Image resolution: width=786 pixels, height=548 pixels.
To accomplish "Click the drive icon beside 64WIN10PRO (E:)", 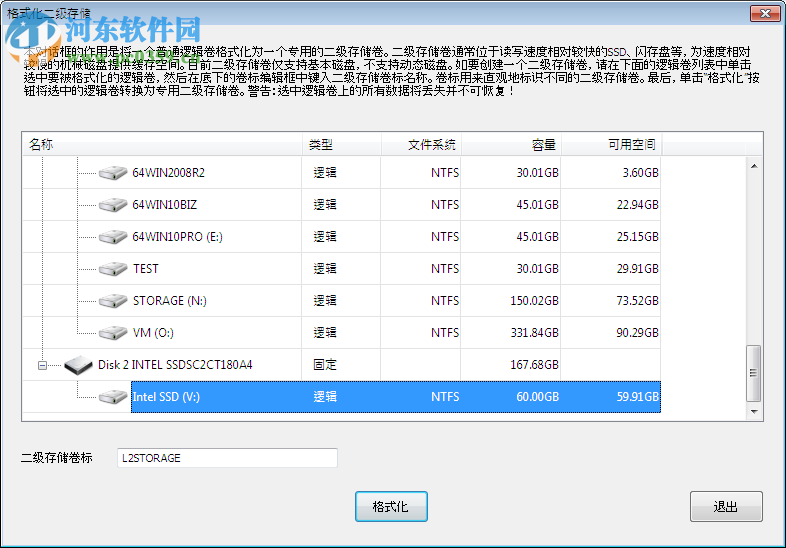I will tap(113, 237).
